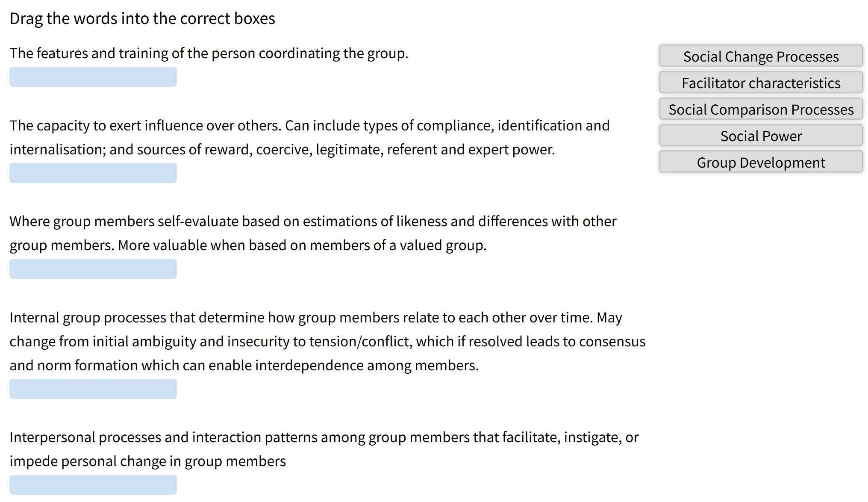
Task: Click the paragraph mentioning referent and expert power
Action: [x=310, y=137]
